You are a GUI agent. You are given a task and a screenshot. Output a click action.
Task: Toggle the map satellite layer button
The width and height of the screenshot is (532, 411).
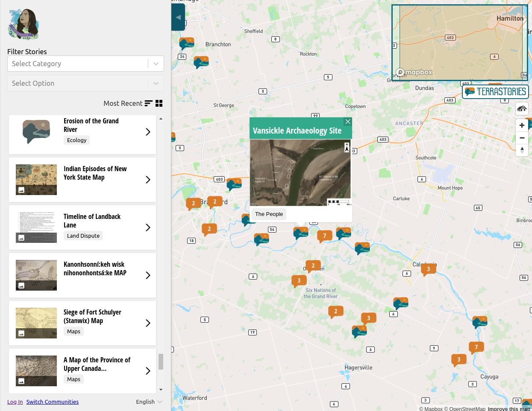[x=522, y=108]
